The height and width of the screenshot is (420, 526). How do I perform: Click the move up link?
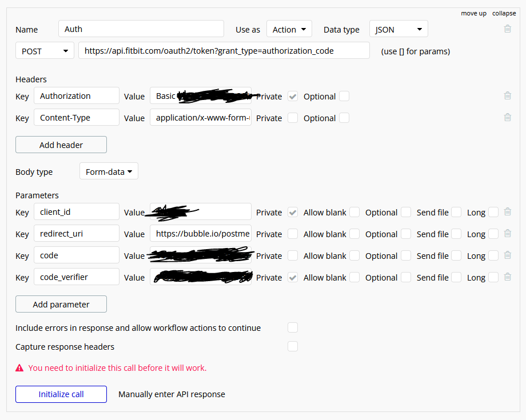pos(473,13)
